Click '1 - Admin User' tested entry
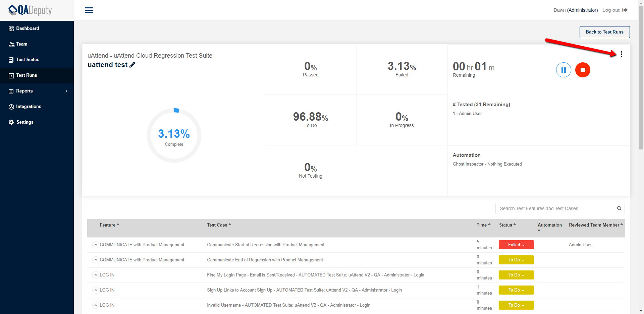This screenshot has height=314, width=644. tap(467, 114)
